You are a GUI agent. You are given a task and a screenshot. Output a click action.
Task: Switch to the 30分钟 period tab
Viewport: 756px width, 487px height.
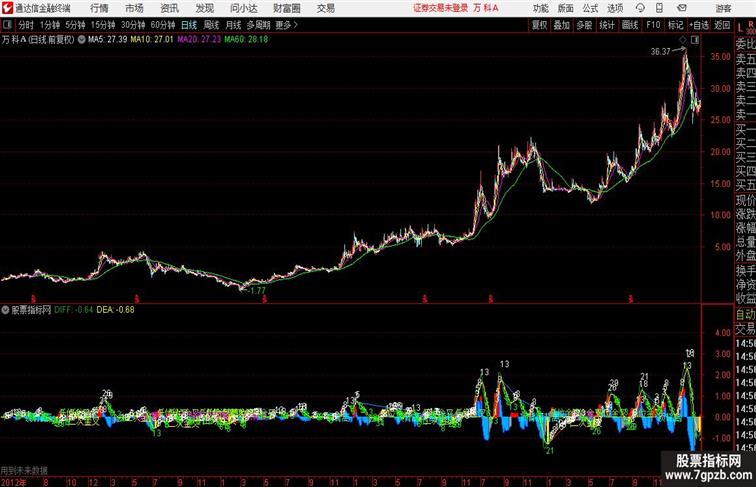pyautogui.click(x=133, y=25)
